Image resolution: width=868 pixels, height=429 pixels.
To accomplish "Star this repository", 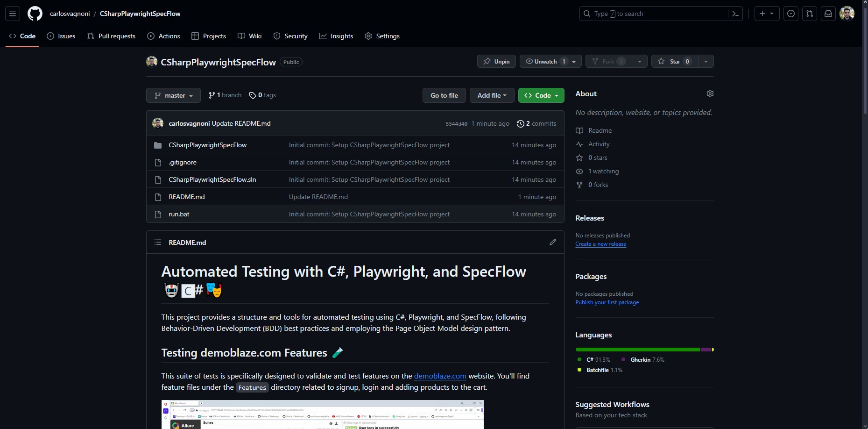I will (674, 61).
